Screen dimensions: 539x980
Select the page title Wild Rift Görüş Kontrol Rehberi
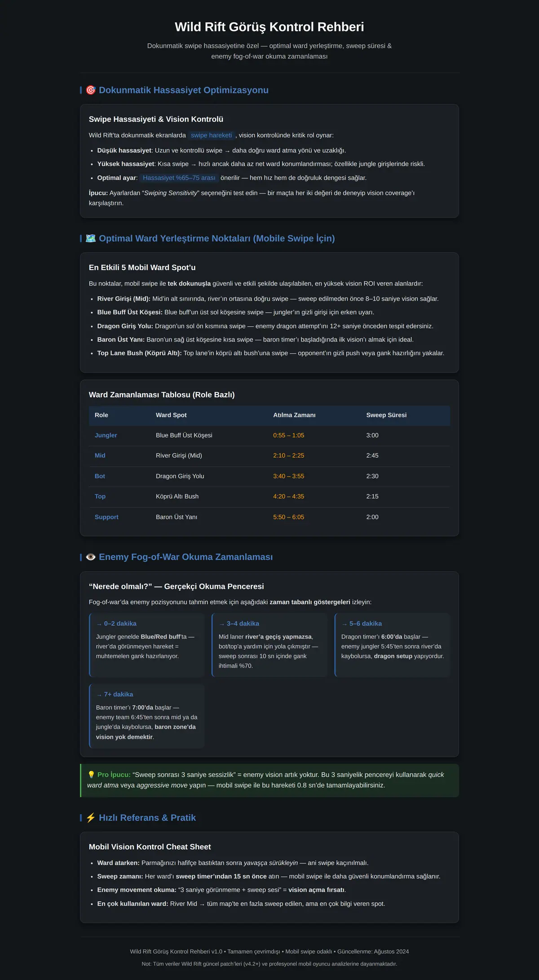tap(269, 27)
